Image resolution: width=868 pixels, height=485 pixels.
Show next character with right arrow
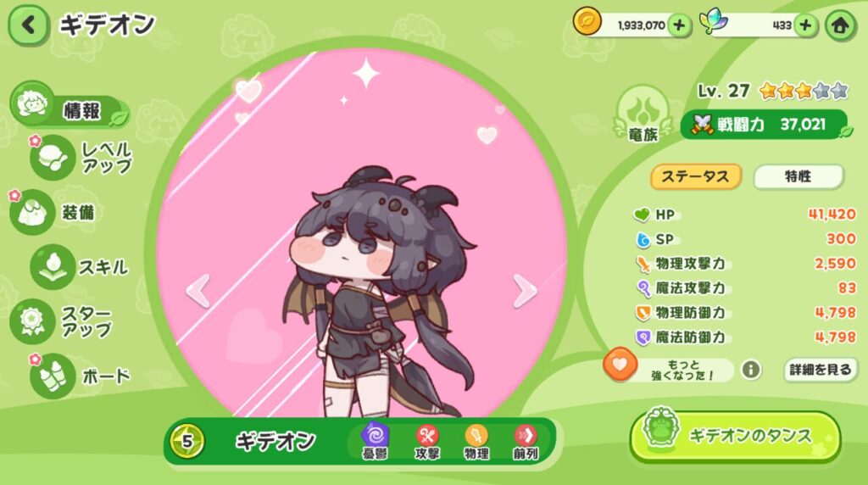(524, 290)
